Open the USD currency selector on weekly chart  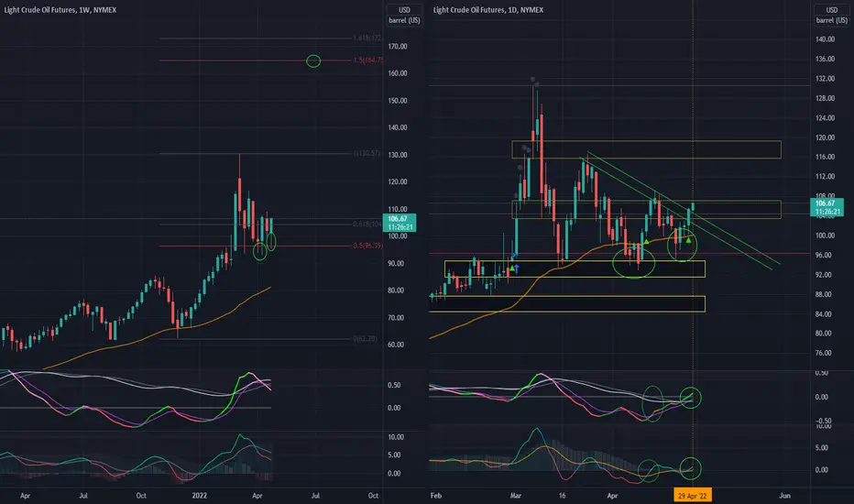point(404,10)
